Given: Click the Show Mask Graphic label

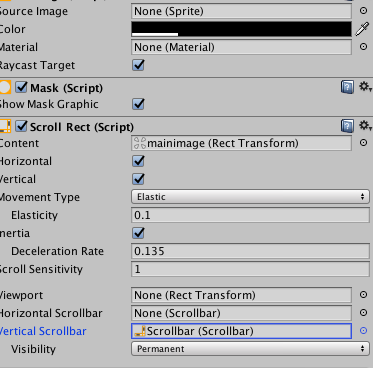Looking at the screenshot, I should pyautogui.click(x=49, y=104).
